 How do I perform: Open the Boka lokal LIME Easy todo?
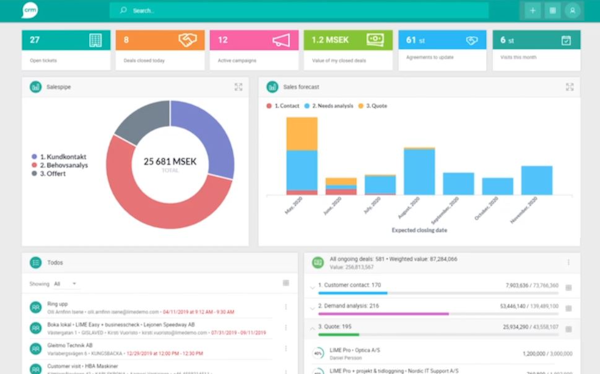point(151,328)
